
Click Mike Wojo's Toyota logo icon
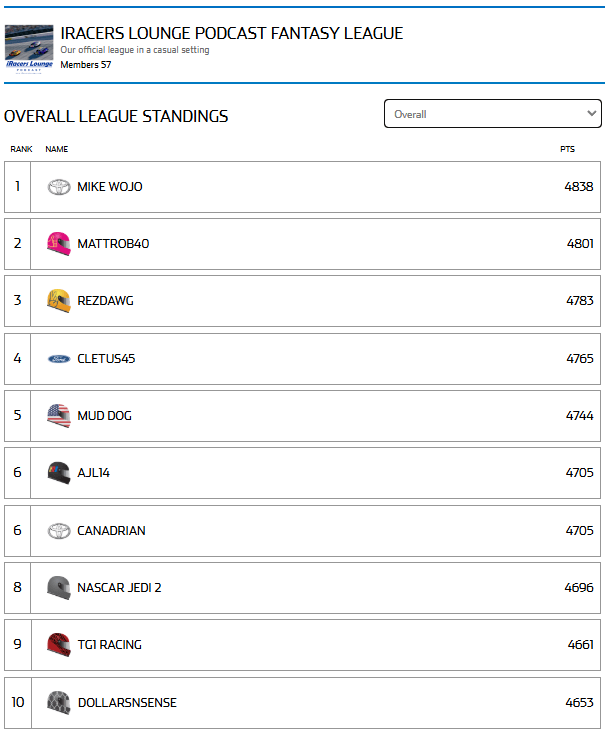pos(59,187)
